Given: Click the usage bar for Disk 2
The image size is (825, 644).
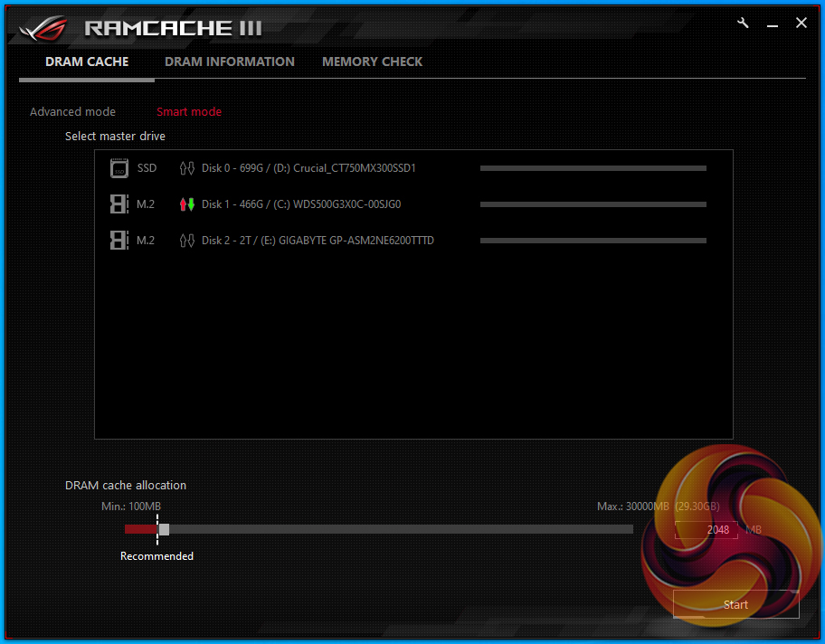Looking at the screenshot, I should 593,241.
